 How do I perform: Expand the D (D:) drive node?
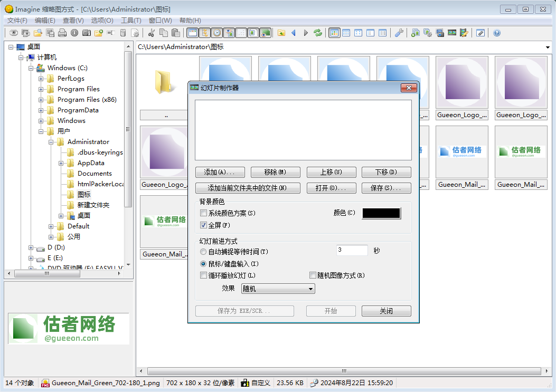31,248
